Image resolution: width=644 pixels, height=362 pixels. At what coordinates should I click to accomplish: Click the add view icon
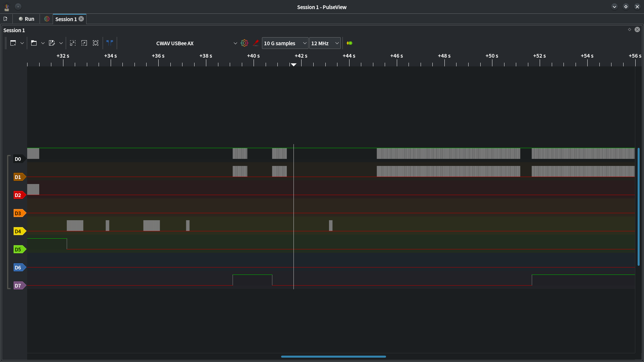13,43
